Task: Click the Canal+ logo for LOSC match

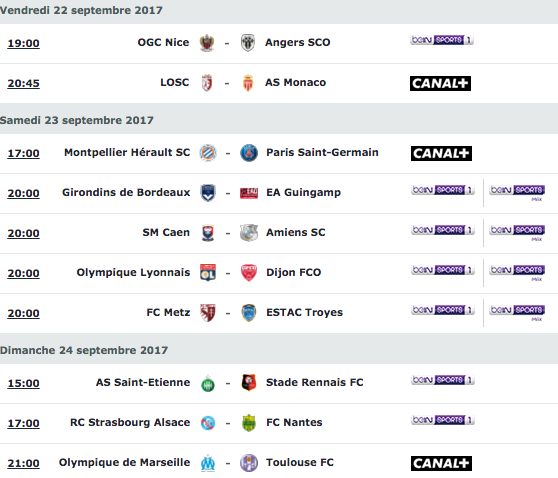Action: coord(440,84)
